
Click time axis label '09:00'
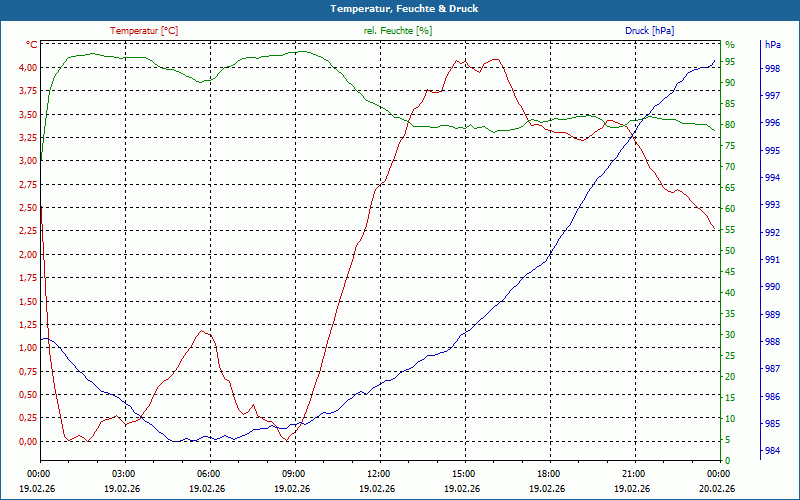[293, 473]
